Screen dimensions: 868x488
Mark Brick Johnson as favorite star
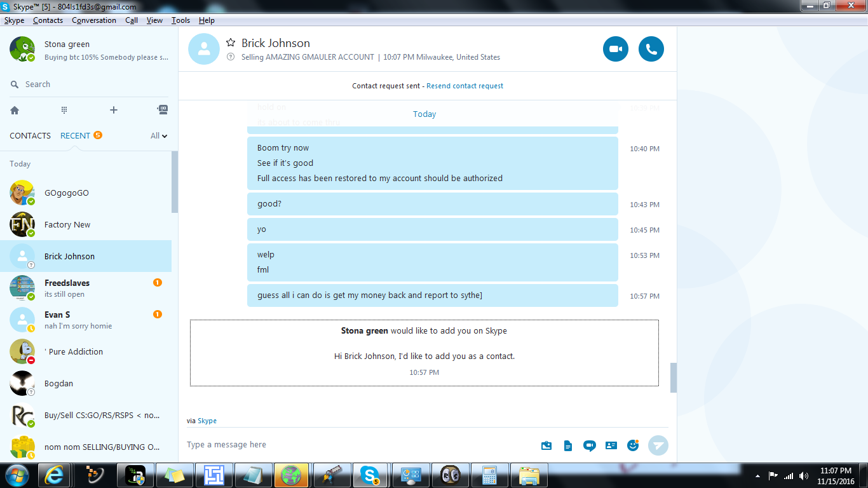coord(231,43)
